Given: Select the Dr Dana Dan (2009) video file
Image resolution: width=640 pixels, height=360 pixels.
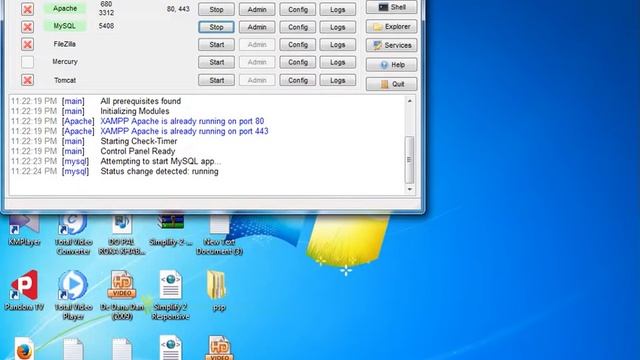Looking at the screenshot, I should click(x=122, y=295).
